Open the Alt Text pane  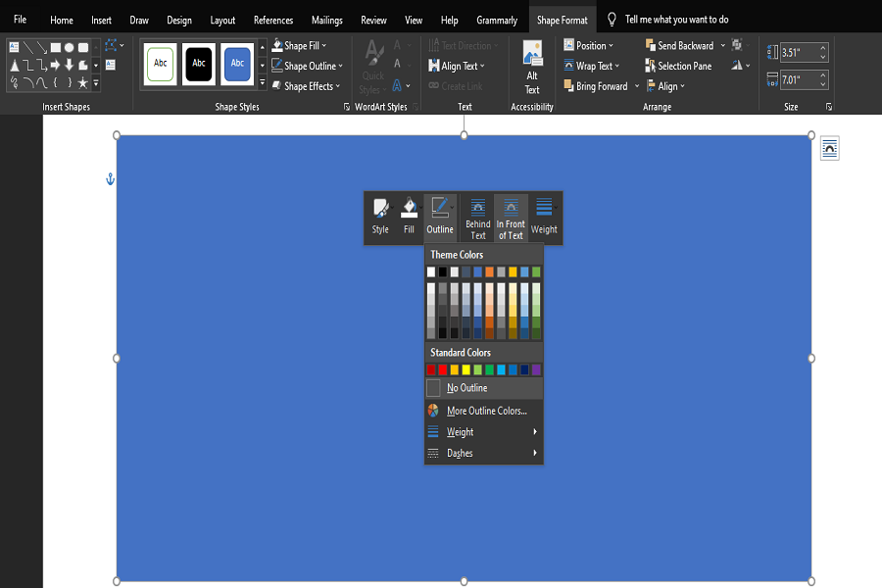(531, 65)
